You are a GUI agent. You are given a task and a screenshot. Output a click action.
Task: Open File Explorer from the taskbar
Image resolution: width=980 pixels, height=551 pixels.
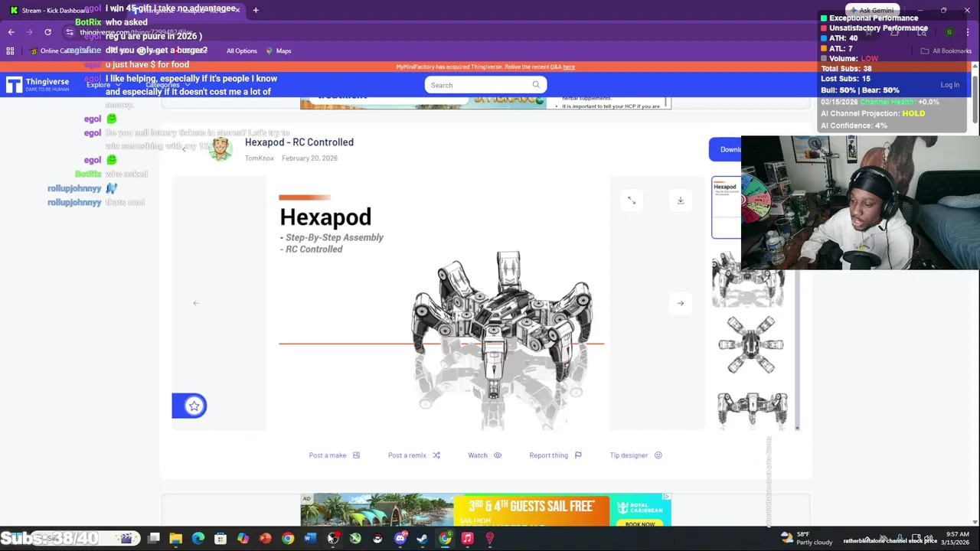(x=176, y=539)
